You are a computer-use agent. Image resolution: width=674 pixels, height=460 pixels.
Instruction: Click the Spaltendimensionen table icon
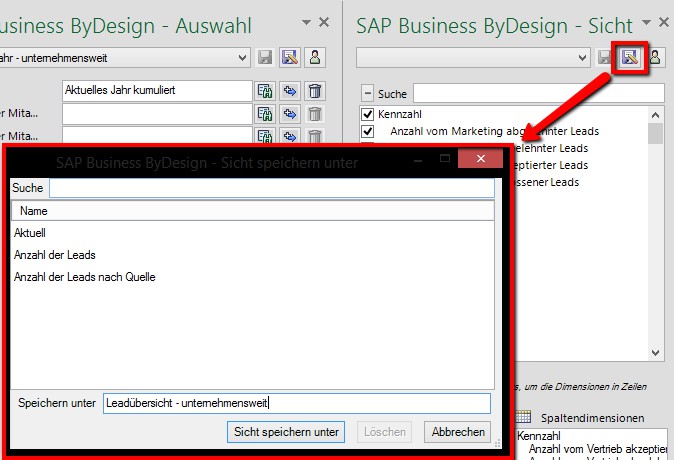click(522, 417)
